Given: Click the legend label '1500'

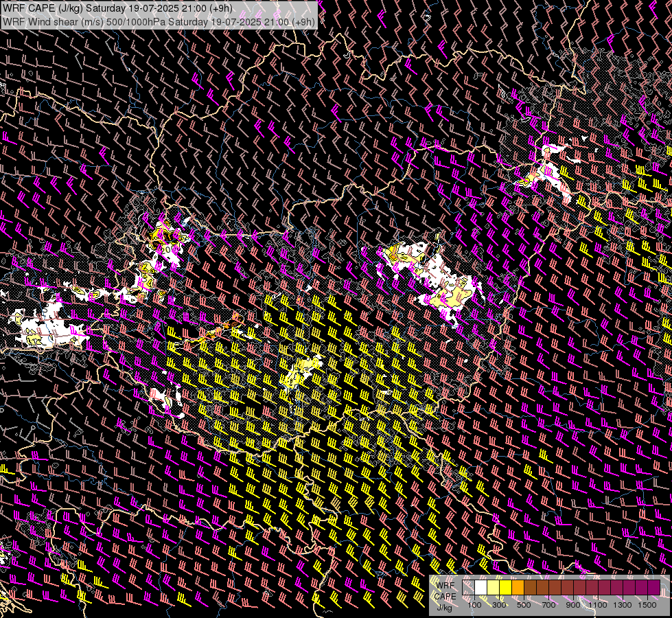Looking at the screenshot, I should (x=647, y=605).
